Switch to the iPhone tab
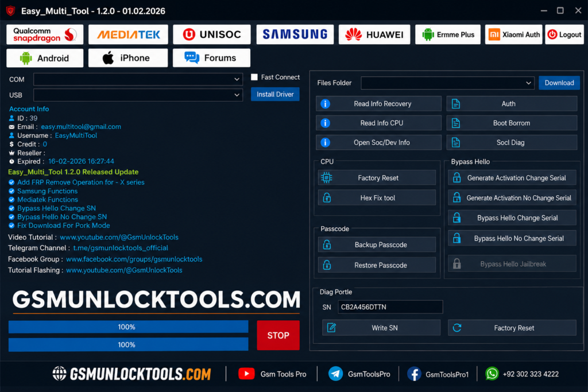 [x=128, y=58]
